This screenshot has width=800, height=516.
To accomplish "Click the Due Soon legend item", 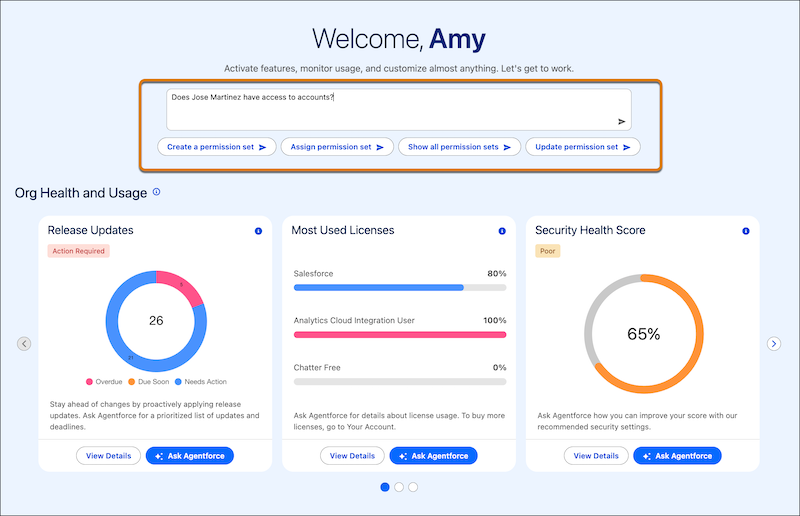I will click(148, 382).
